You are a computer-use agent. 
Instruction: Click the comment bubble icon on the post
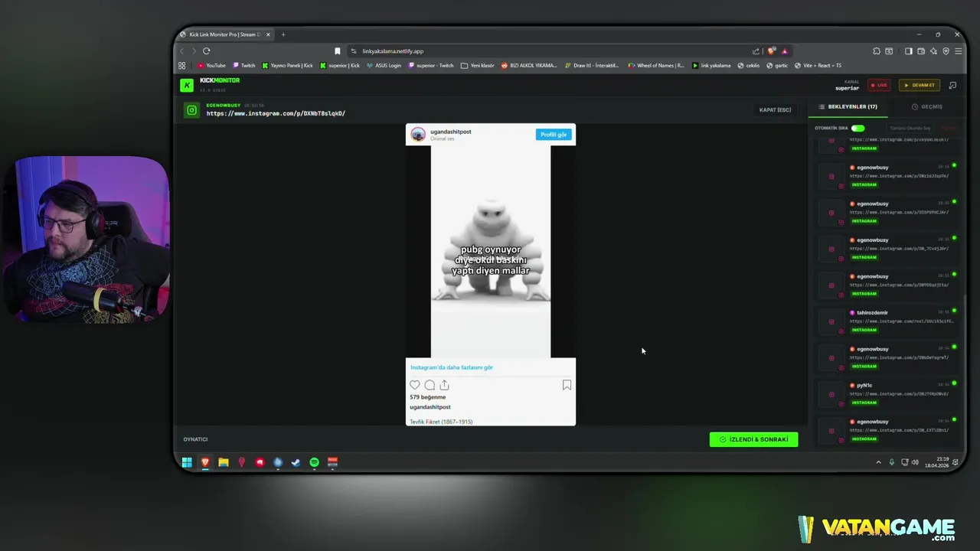pyautogui.click(x=430, y=385)
